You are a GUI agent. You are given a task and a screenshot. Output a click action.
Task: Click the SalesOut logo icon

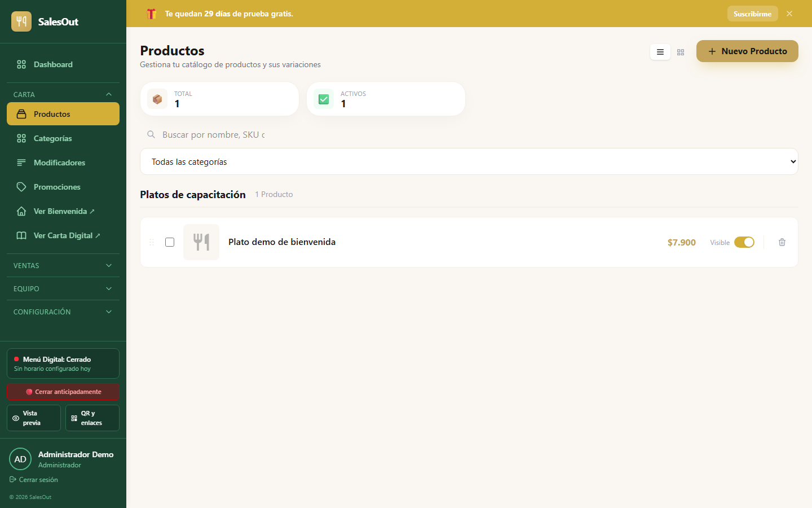click(21, 21)
